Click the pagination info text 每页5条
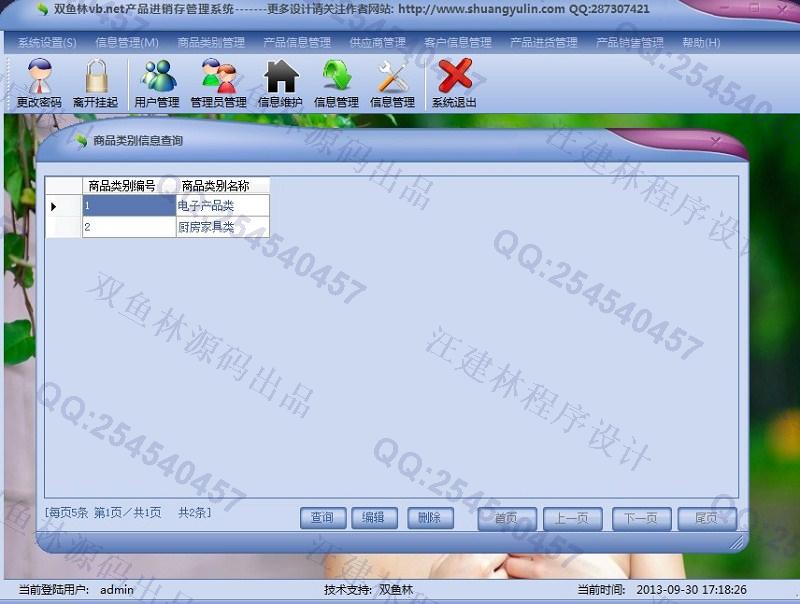Viewport: 800px width, 604px height. tap(67, 512)
